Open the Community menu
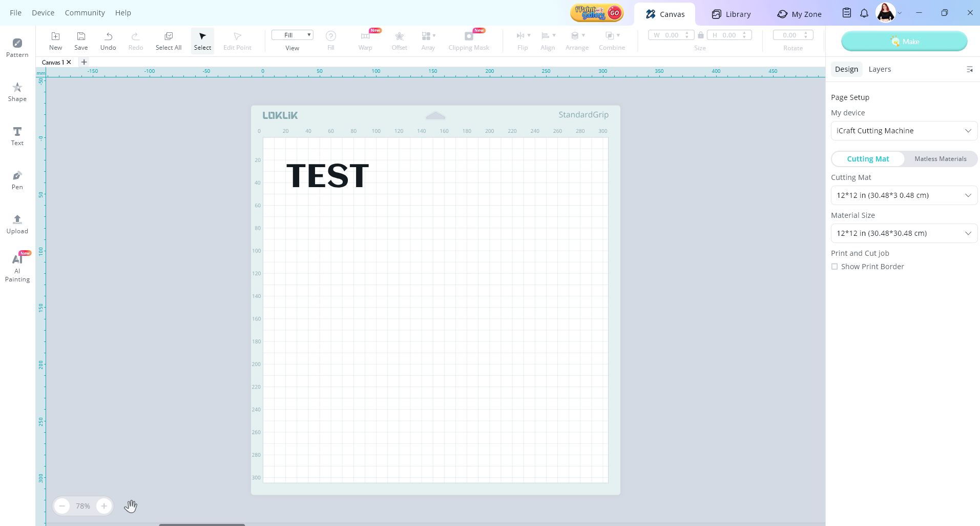The width and height of the screenshot is (980, 526). point(85,13)
